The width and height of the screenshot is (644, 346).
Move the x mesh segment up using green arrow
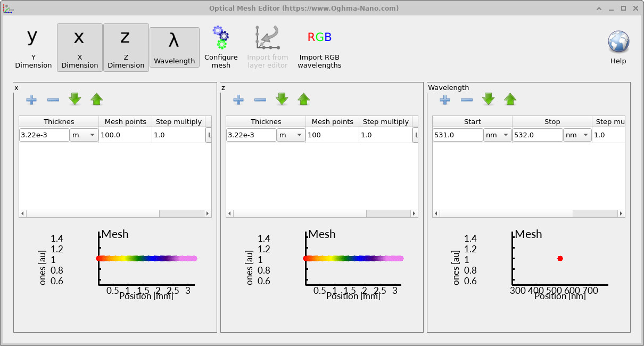[97, 100]
